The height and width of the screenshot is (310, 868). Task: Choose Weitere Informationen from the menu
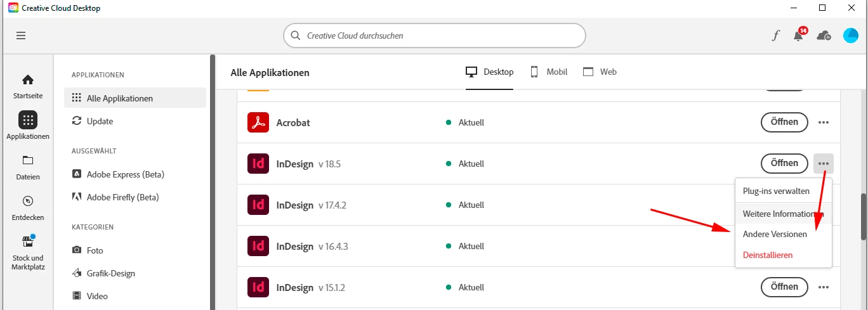click(783, 214)
